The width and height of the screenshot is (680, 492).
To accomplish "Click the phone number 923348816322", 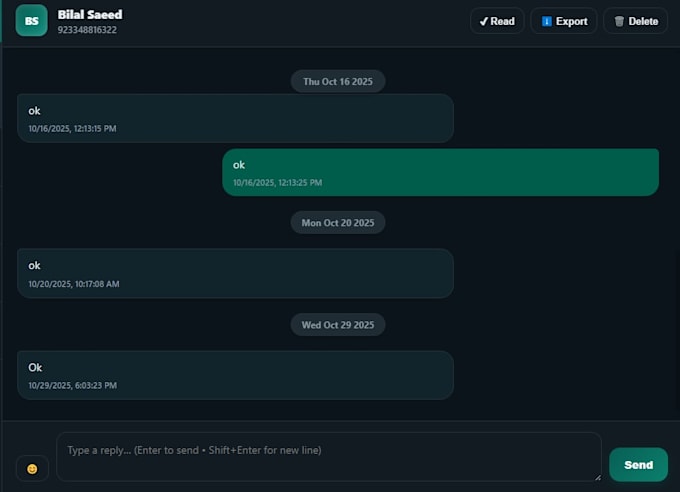I will tap(87, 30).
